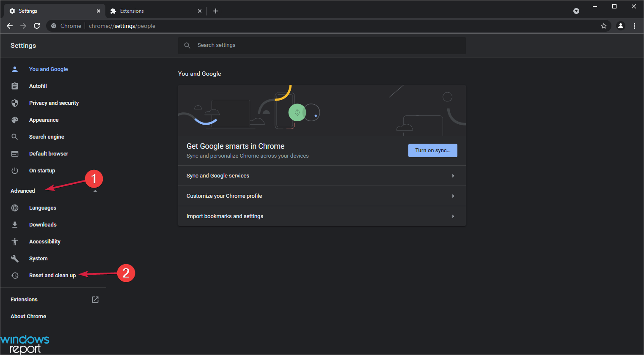
Task: Click the green sync circle in illustration
Action: click(297, 112)
